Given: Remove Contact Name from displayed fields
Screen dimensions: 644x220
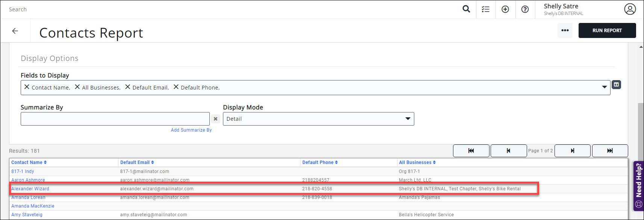Looking at the screenshot, I should pos(27,87).
